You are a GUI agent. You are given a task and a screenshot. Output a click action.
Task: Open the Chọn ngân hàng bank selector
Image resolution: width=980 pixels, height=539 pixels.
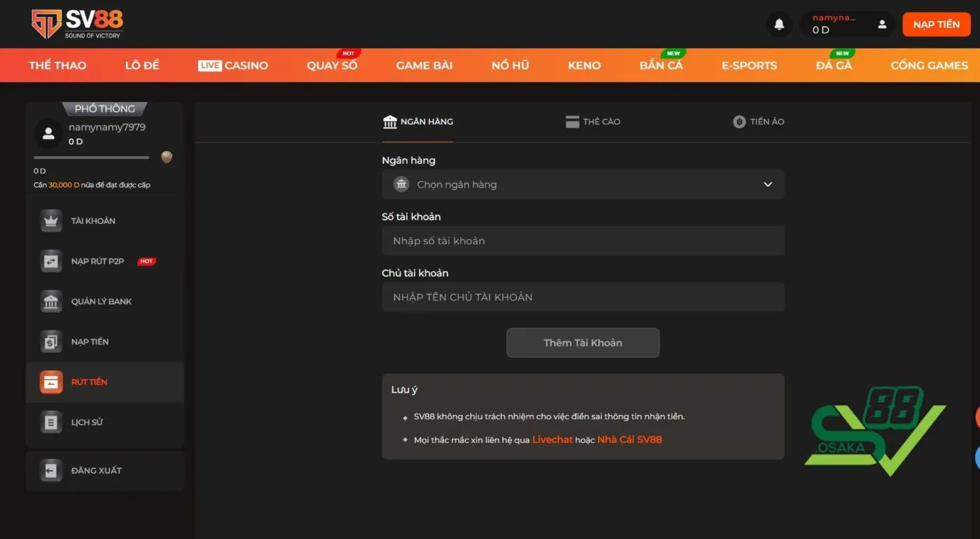pyautogui.click(x=583, y=184)
